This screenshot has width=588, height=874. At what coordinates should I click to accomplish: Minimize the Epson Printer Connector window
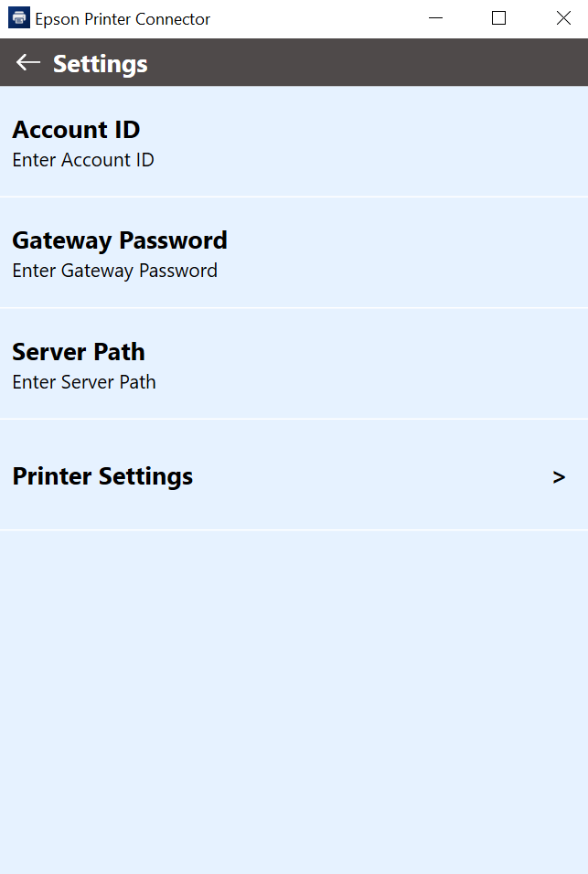click(436, 18)
